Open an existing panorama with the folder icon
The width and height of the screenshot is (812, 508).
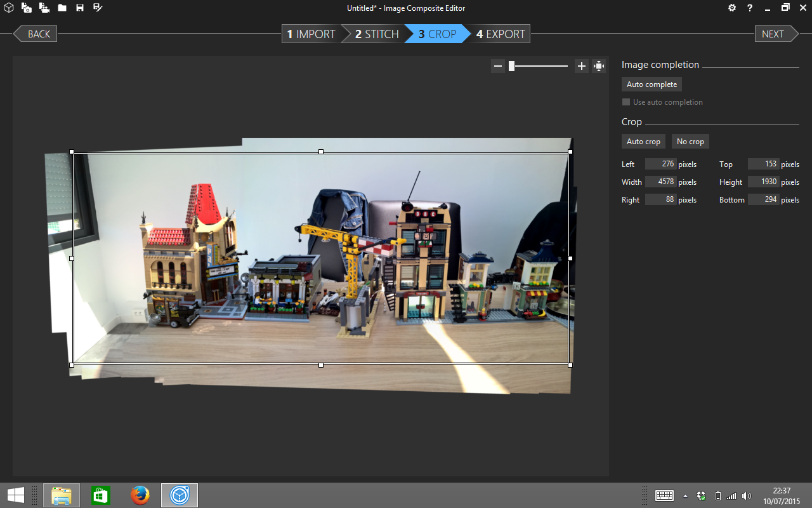[62, 8]
